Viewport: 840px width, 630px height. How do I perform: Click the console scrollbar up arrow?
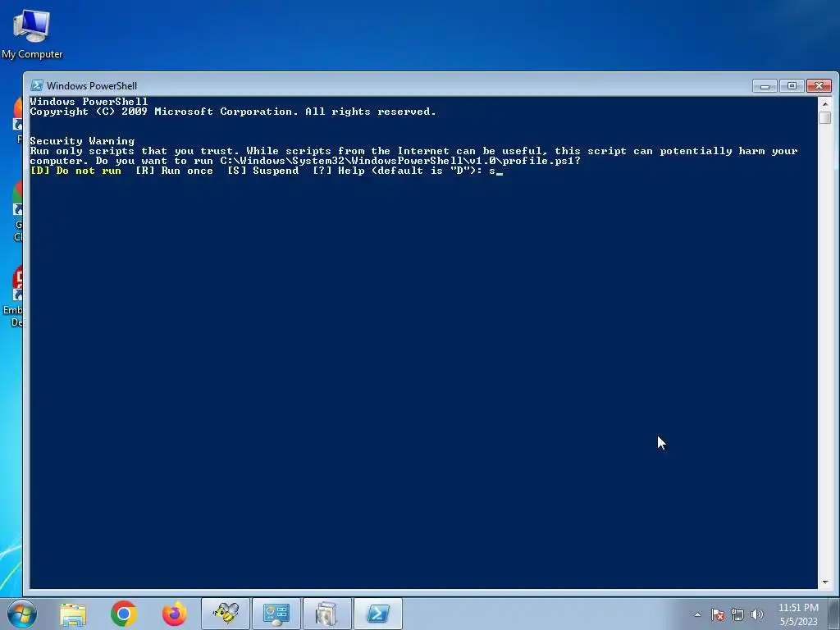pos(825,103)
